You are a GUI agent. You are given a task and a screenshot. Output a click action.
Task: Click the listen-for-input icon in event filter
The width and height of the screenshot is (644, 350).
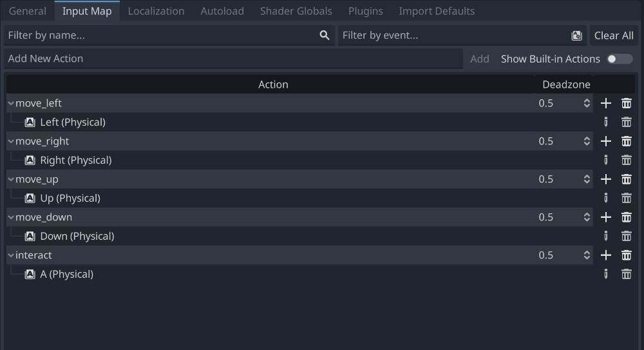click(x=576, y=35)
